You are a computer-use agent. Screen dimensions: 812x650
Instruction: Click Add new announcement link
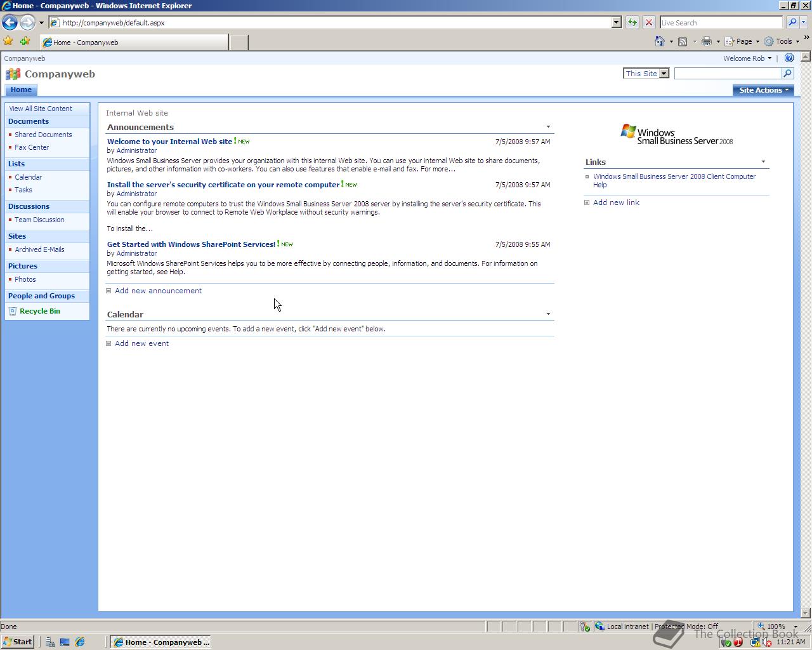[158, 291]
